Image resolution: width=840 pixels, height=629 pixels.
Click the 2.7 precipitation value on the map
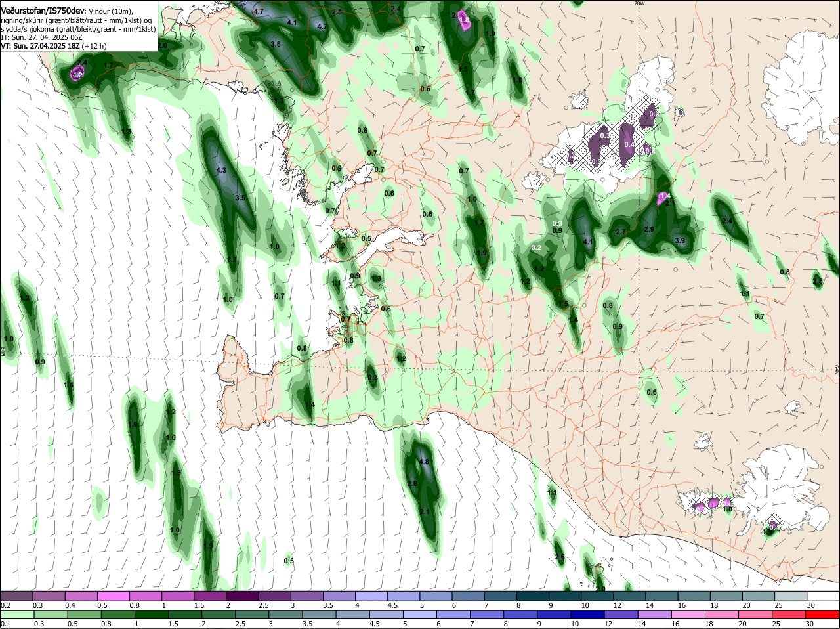pos(621,232)
